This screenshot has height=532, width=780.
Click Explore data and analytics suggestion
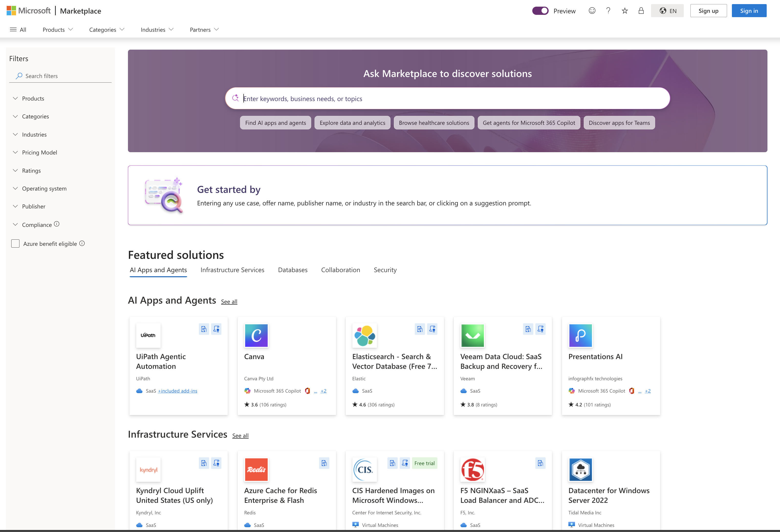pos(352,123)
